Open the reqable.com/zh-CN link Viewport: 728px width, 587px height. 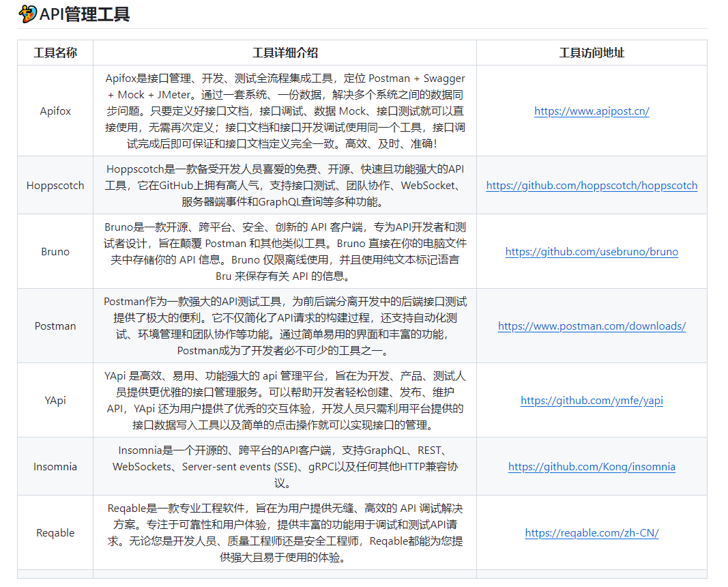(592, 532)
